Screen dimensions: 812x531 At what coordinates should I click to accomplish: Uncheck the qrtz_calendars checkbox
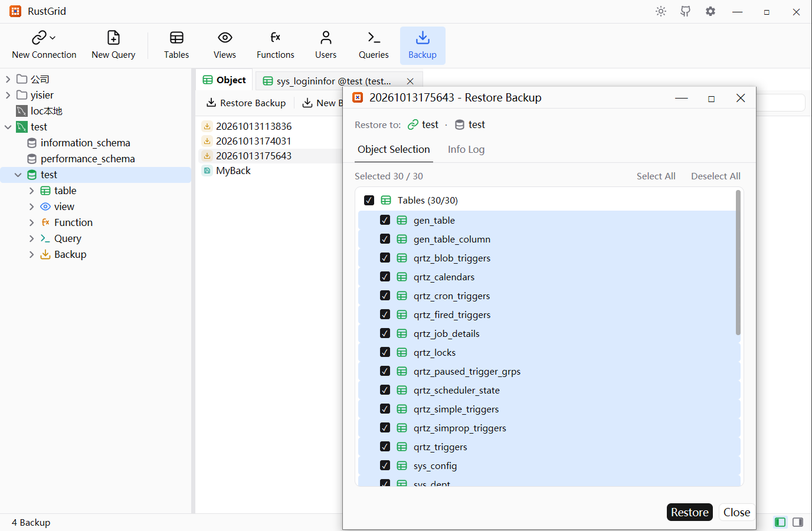pyautogui.click(x=385, y=277)
